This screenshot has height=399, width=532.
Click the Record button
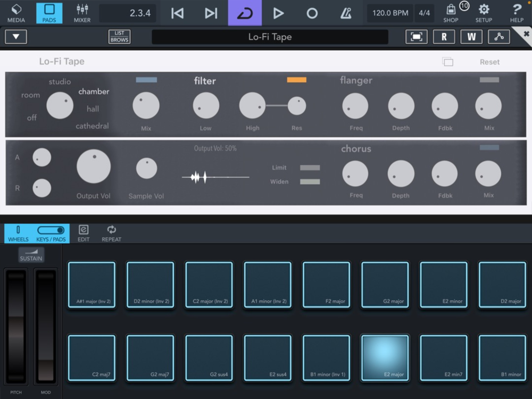pyautogui.click(x=312, y=13)
